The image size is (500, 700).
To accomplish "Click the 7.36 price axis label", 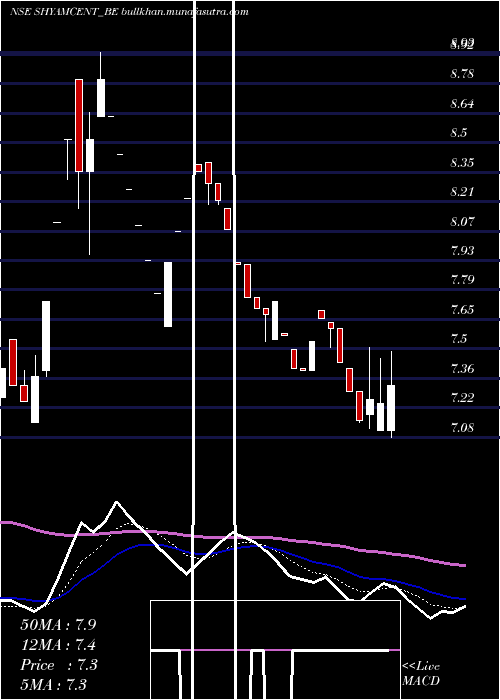I will click(462, 368).
